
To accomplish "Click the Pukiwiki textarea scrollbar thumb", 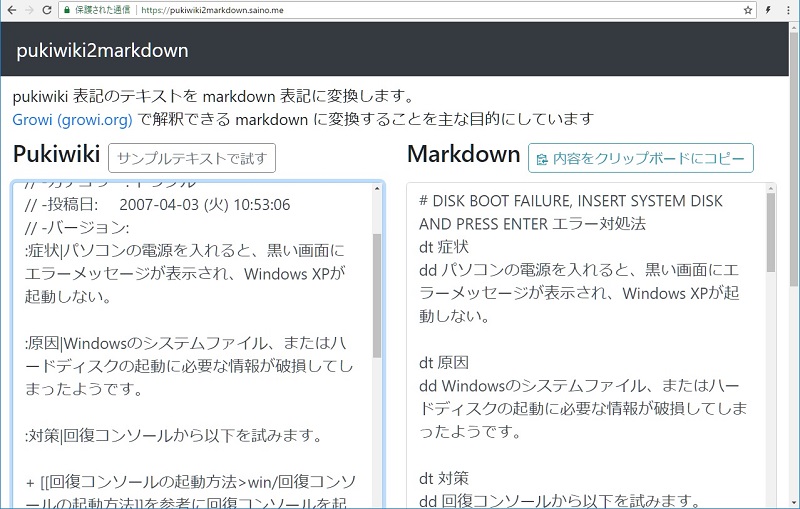I will click(377, 296).
